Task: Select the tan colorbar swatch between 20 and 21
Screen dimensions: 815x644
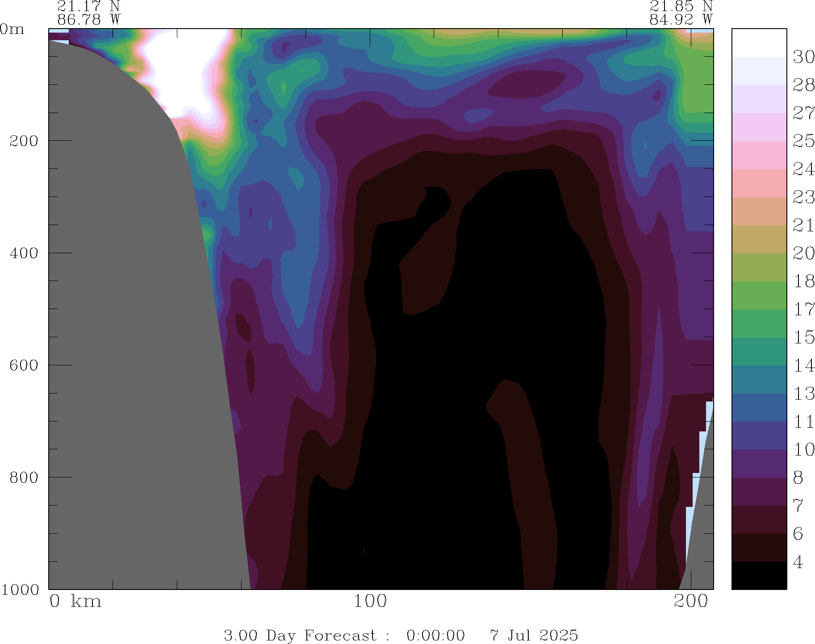Action: pyautogui.click(x=759, y=239)
